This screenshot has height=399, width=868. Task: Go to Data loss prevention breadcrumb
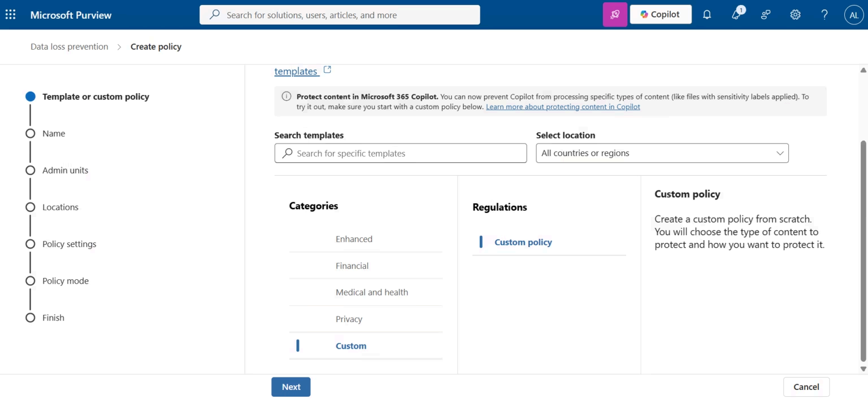(70, 47)
